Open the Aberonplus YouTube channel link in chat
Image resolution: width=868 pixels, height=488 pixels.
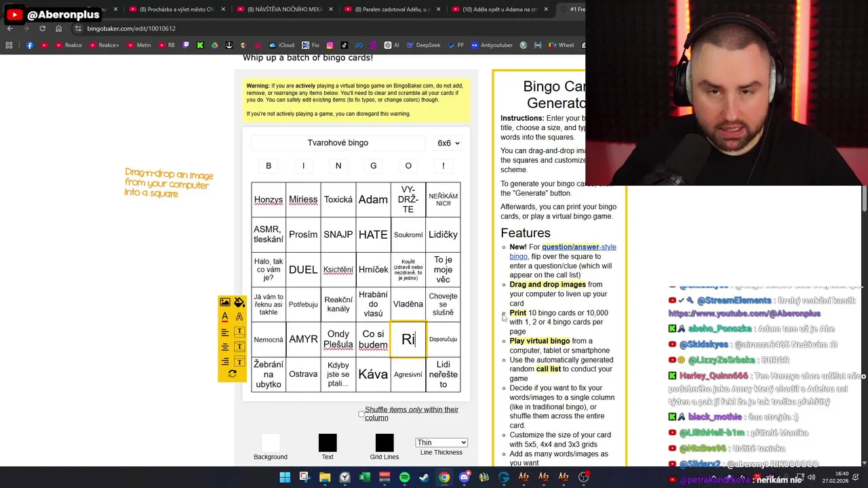(745, 314)
